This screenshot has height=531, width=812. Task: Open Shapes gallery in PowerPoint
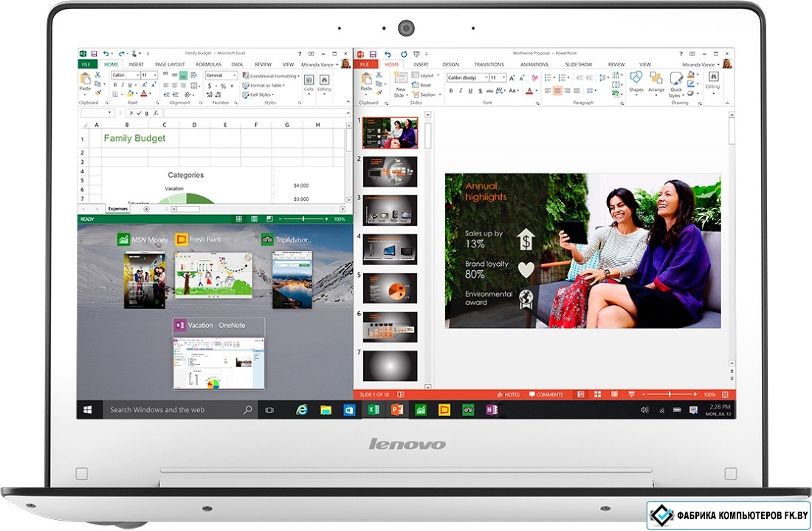[x=636, y=82]
